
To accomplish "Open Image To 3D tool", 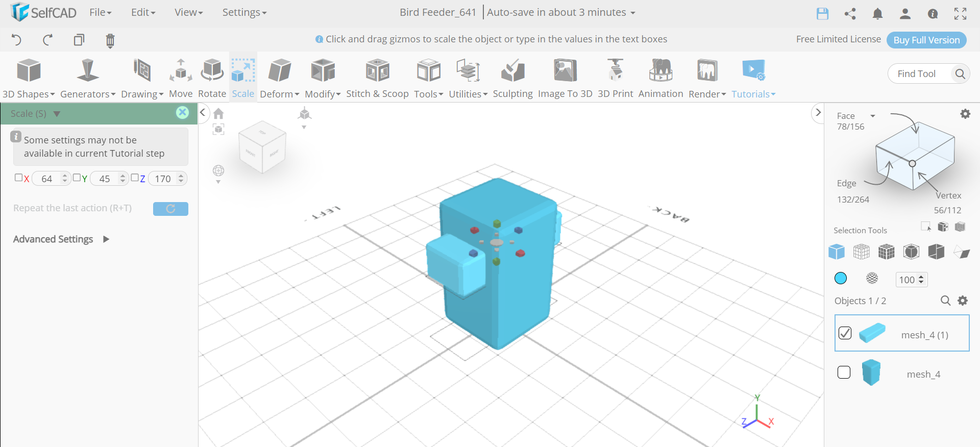I will [565, 78].
